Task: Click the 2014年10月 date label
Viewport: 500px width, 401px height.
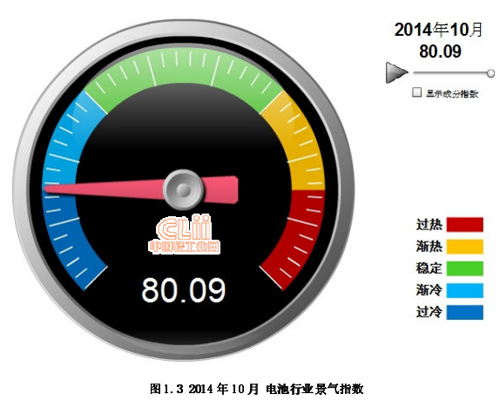Action: pos(439,30)
